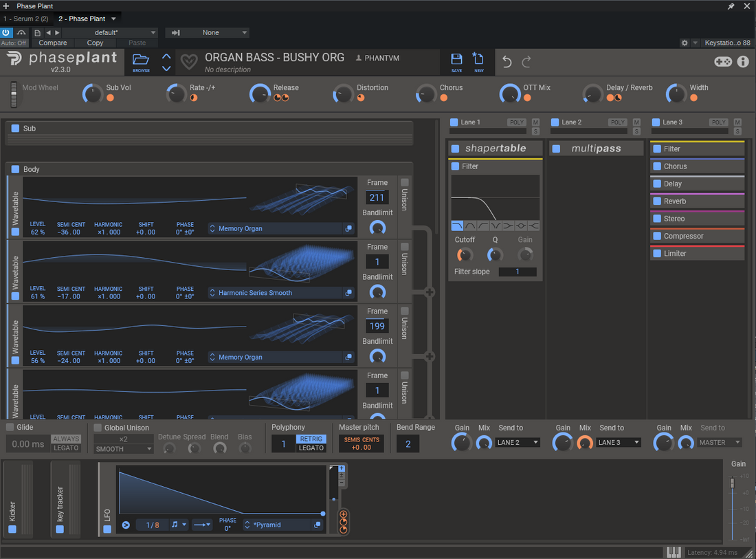Open the Lane 3 Send to MASTER dropdown
Image resolution: width=756 pixels, height=559 pixels.
click(x=720, y=442)
